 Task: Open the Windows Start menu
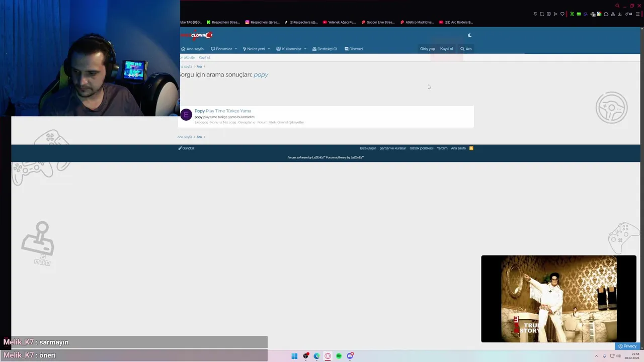click(x=294, y=356)
